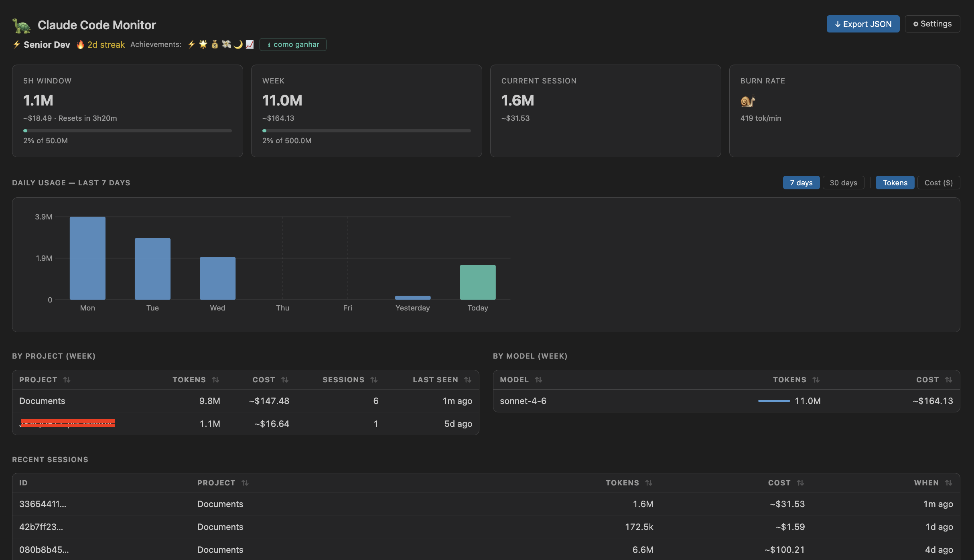Open session 33654411...
974x560 pixels.
click(486, 504)
